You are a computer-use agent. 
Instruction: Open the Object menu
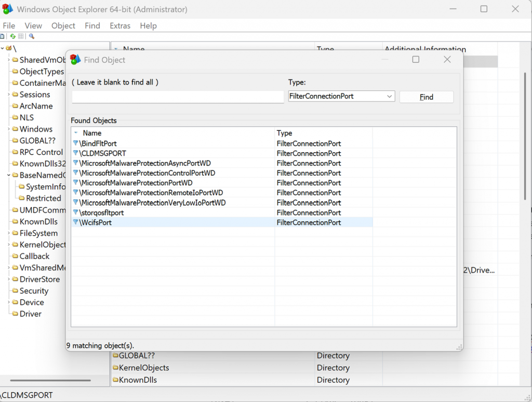point(63,25)
